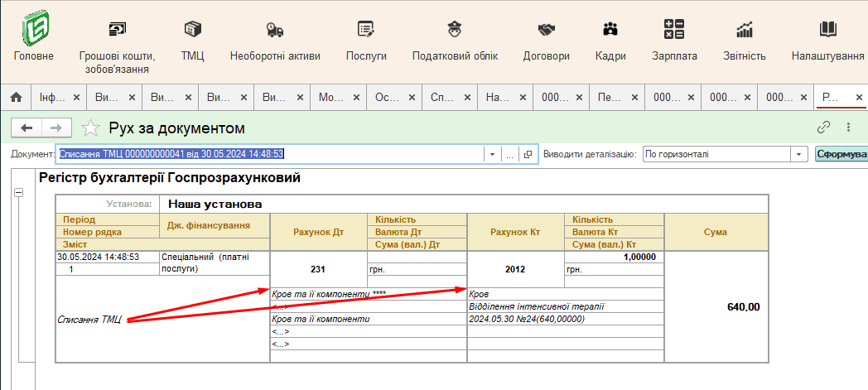Viewport: 868px width, 390px height.
Task: Close the active Р... tab
Action: tap(859, 97)
